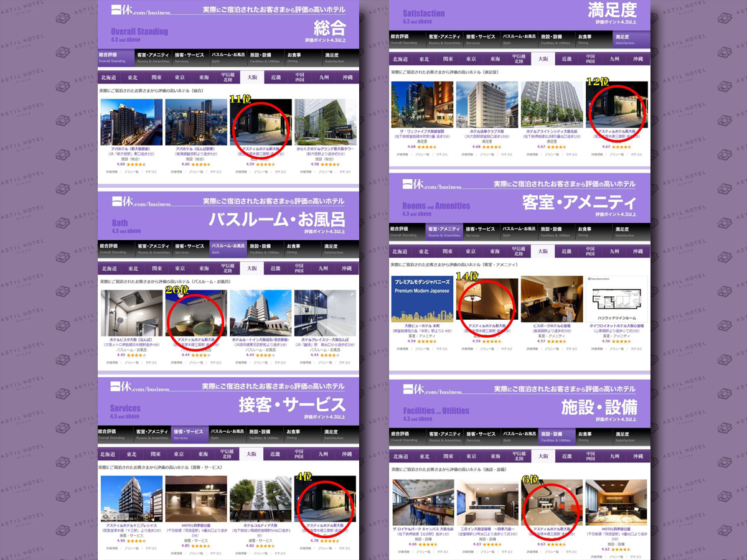Viewport: 747px width, 560px height.
Task: Open the 大阪ビューホテル 本町 hotel link
Action: coord(423,326)
